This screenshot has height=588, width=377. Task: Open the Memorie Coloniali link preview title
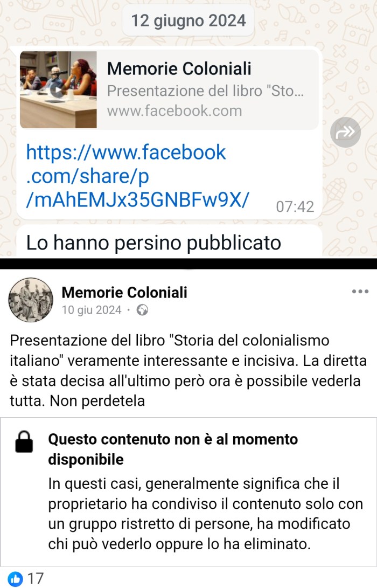[179, 68]
